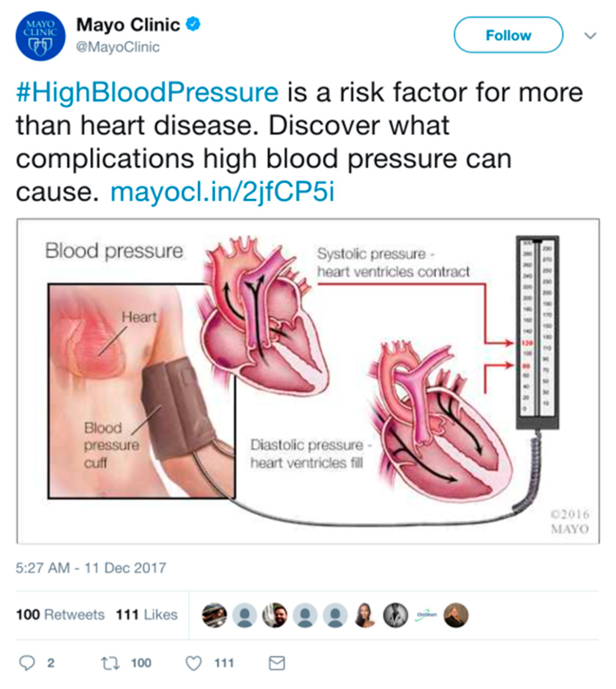This screenshot has width=616, height=689.
Task: Open the @MayoClinic handle
Action: [118, 47]
